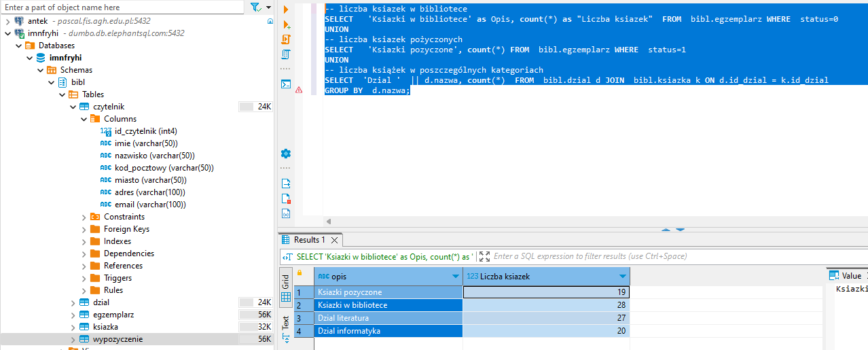The width and height of the screenshot is (868, 350).
Task: Open the navigator filter dropdown arrow
Action: [268, 7]
